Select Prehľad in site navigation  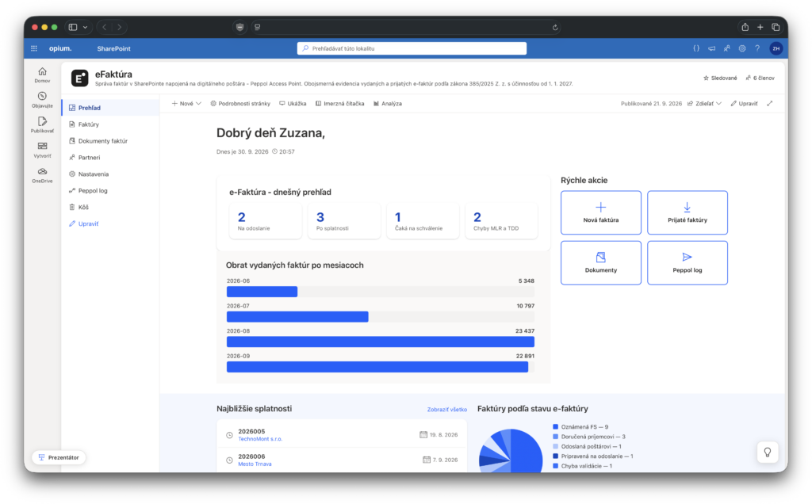(x=110, y=108)
